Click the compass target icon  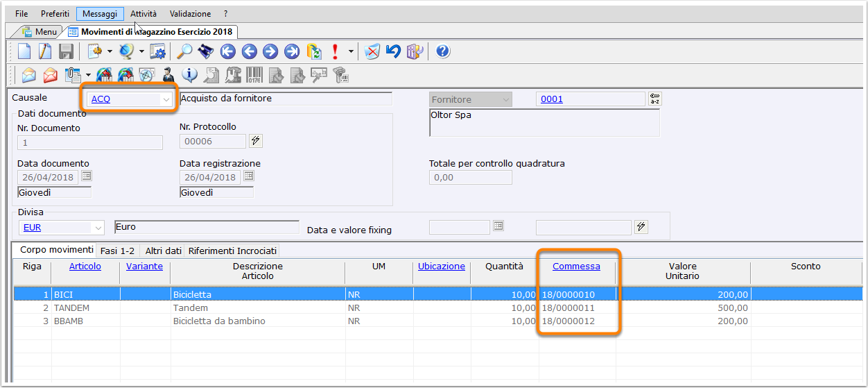coord(146,74)
